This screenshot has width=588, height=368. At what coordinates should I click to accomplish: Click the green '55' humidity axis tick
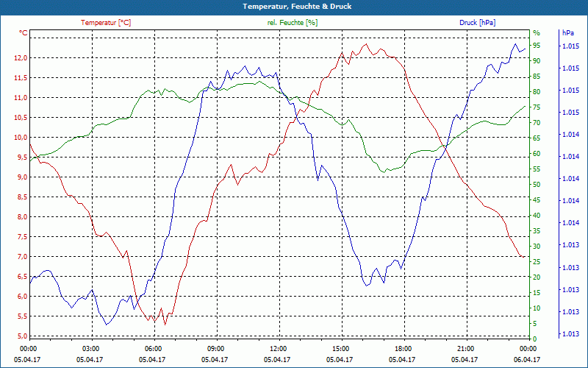pos(537,169)
